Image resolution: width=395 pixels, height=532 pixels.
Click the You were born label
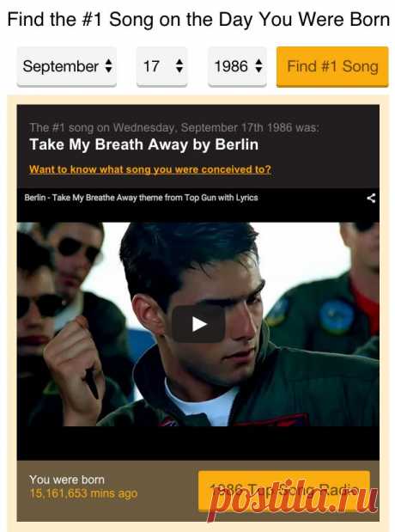[x=67, y=480]
